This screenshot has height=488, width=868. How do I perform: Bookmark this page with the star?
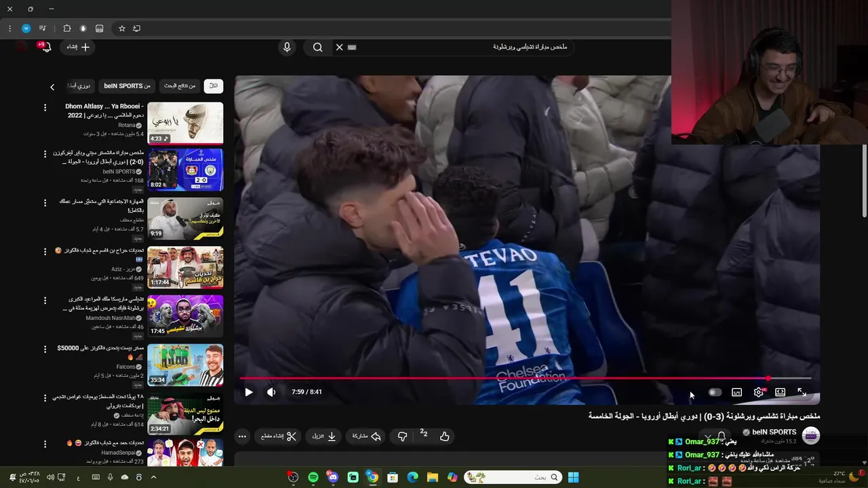pos(122,28)
